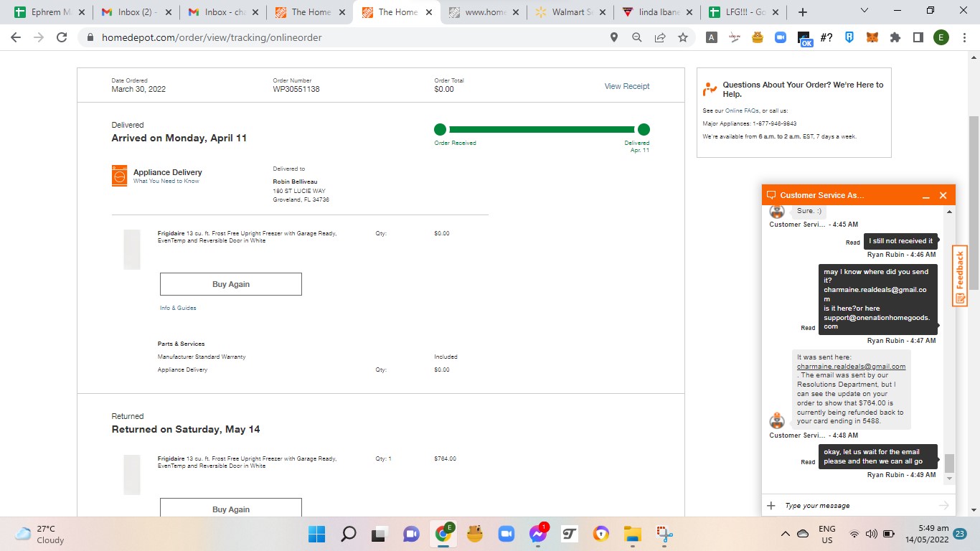
Task: Click the View Receipt link
Action: tap(627, 86)
